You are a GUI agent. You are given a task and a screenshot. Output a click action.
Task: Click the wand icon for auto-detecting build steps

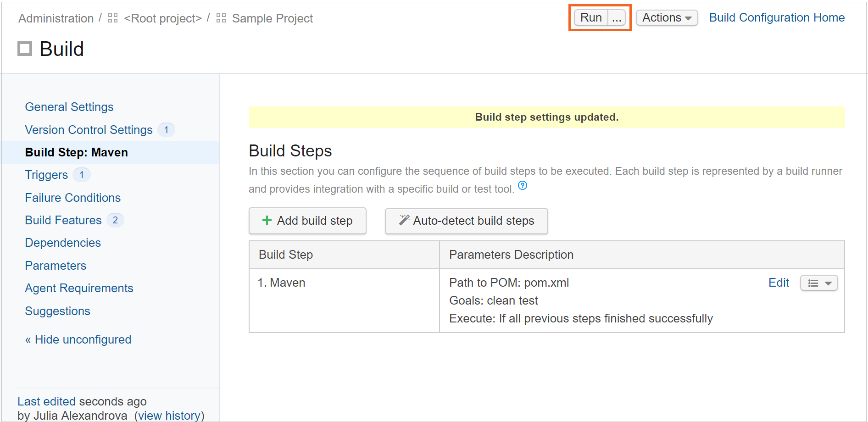(x=403, y=220)
